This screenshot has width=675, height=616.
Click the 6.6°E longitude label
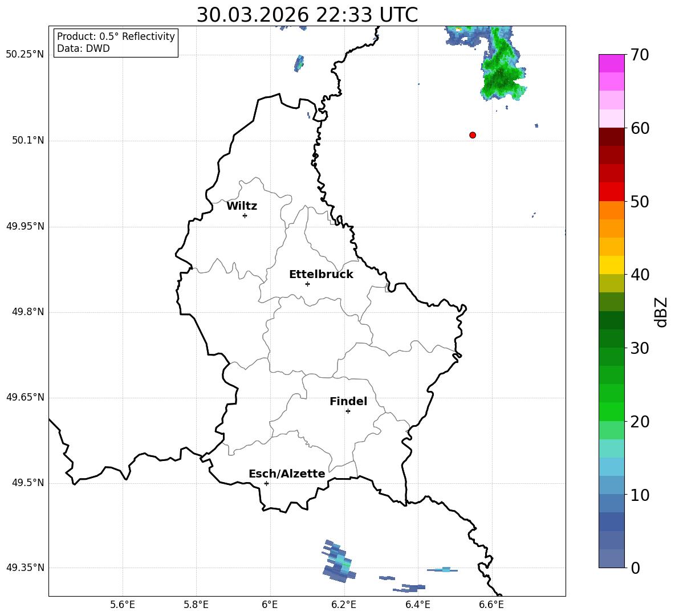[x=491, y=605]
